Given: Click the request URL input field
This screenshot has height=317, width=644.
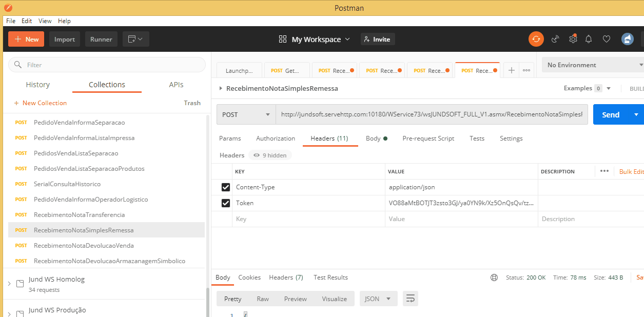Looking at the screenshot, I should [431, 115].
